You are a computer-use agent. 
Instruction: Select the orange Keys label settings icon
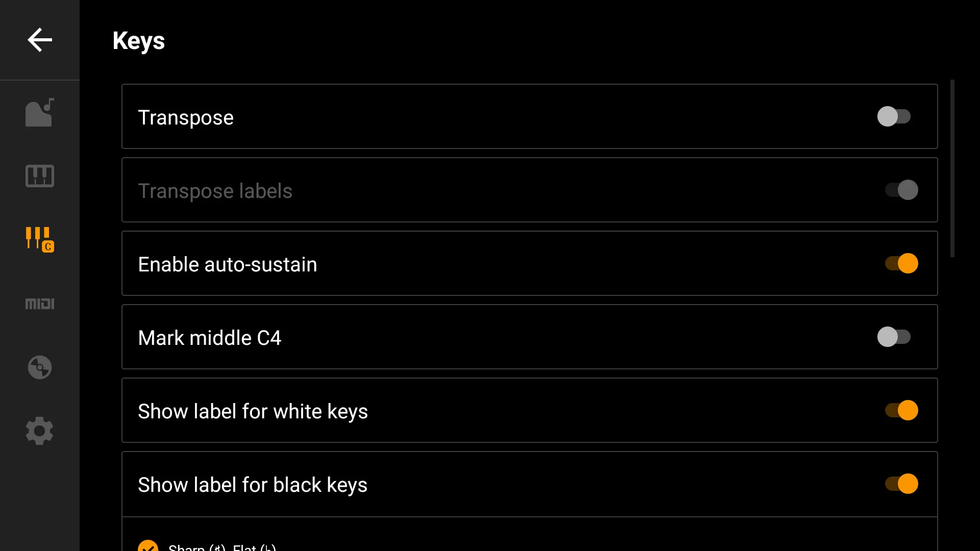[40, 240]
